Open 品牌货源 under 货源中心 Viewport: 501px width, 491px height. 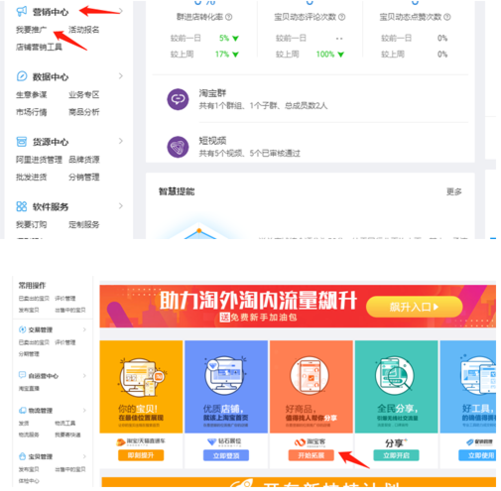84,160
